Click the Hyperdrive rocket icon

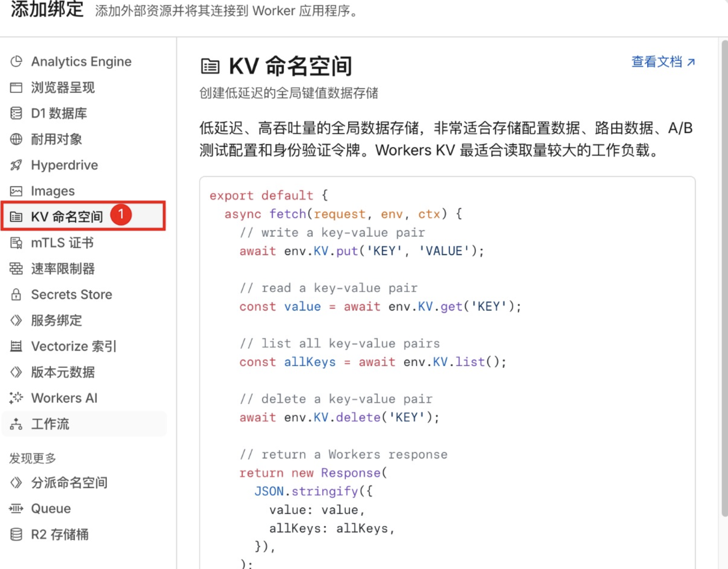pyautogui.click(x=16, y=165)
